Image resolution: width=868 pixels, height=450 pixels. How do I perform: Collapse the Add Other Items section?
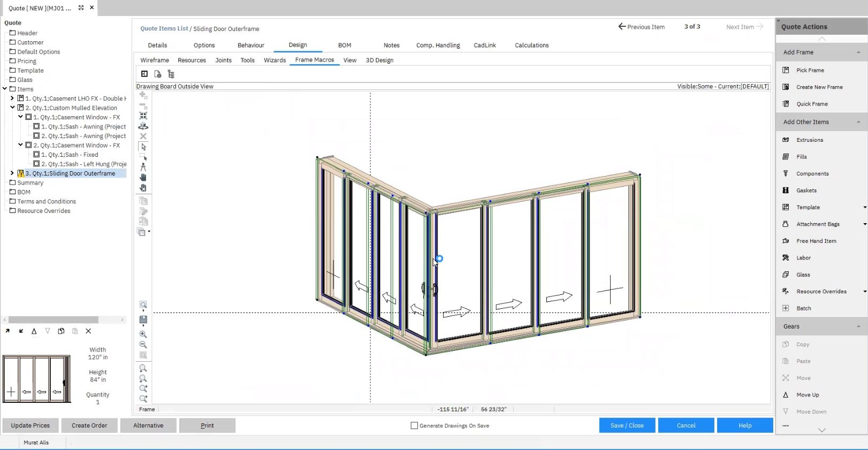tap(858, 122)
